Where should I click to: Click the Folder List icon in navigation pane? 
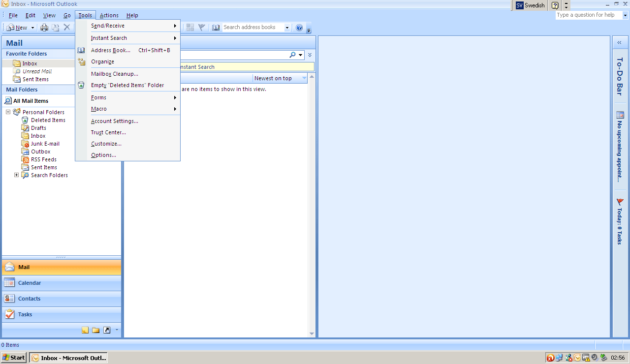96,330
